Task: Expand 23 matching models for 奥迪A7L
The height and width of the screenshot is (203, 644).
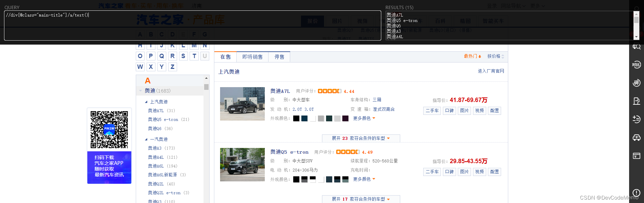Action: pos(361,138)
